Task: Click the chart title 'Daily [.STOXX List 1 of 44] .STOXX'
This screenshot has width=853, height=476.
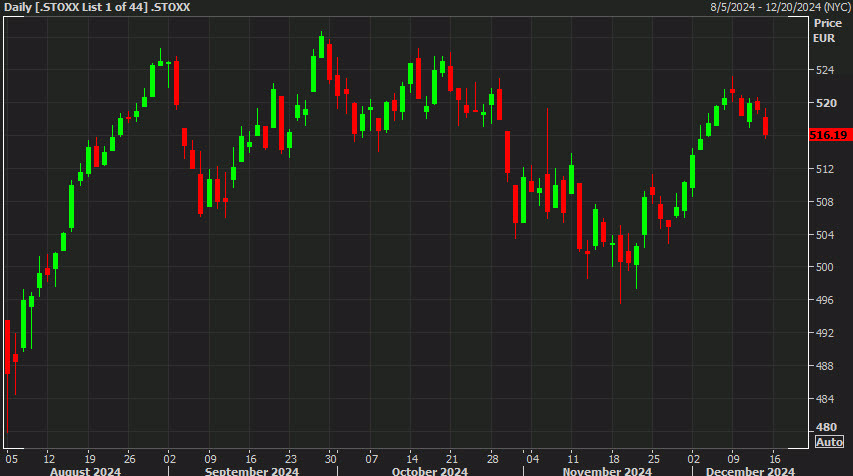Action: coord(97,7)
